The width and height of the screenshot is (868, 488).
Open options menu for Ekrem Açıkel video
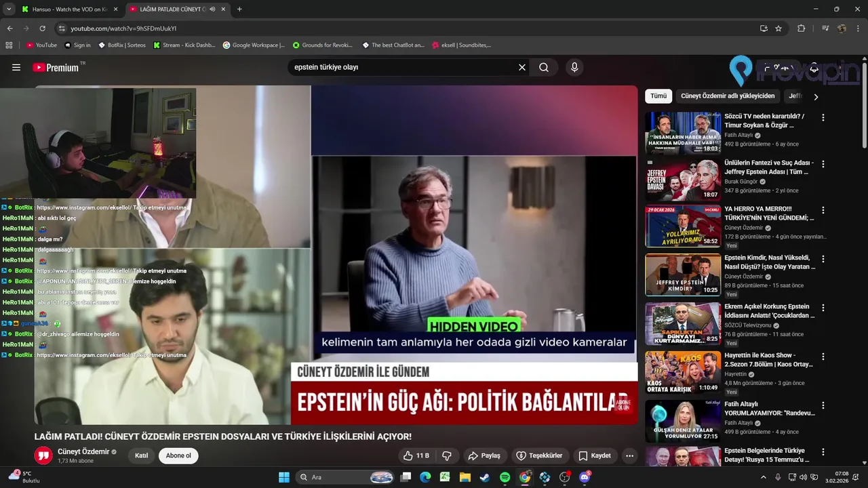coord(823,308)
